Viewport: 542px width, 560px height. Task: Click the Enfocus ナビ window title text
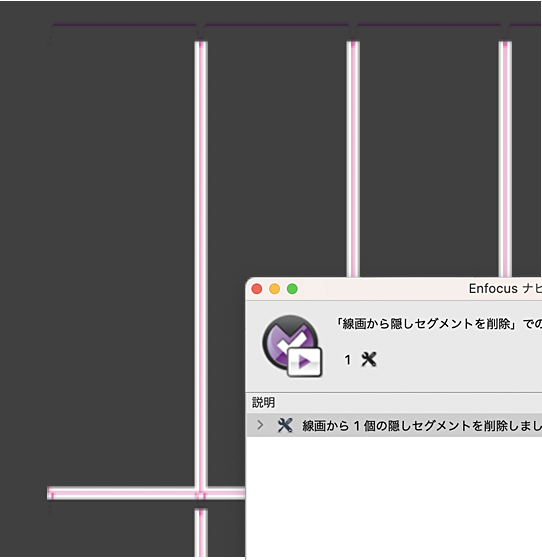coord(505,289)
